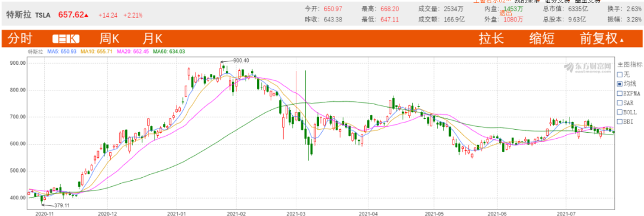Click the MA5: 650.93 legend value

tap(61, 52)
